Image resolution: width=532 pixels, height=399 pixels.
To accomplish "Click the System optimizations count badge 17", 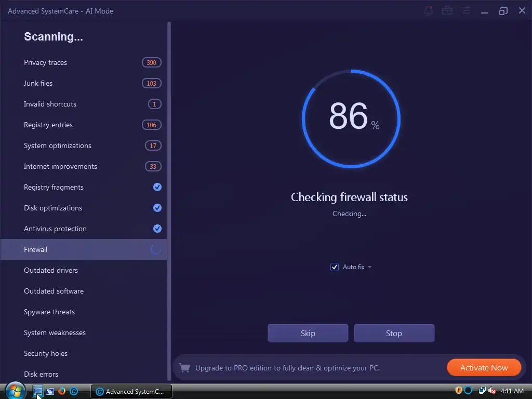I will [153, 145].
